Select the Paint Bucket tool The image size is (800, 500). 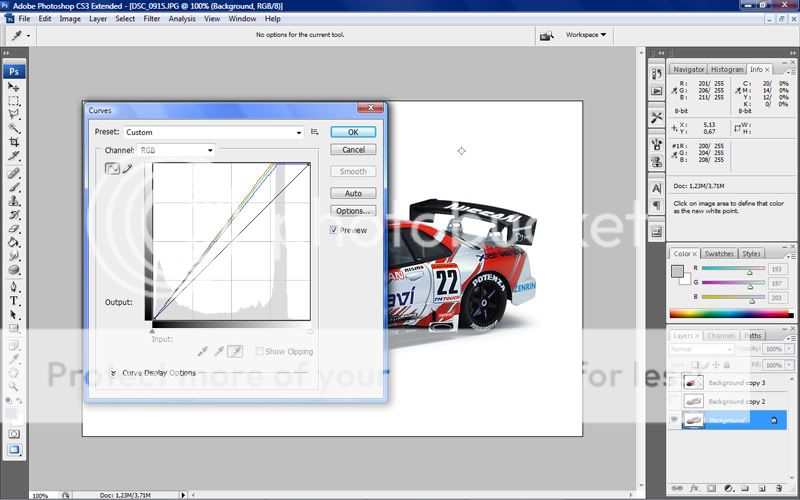pos(15,241)
